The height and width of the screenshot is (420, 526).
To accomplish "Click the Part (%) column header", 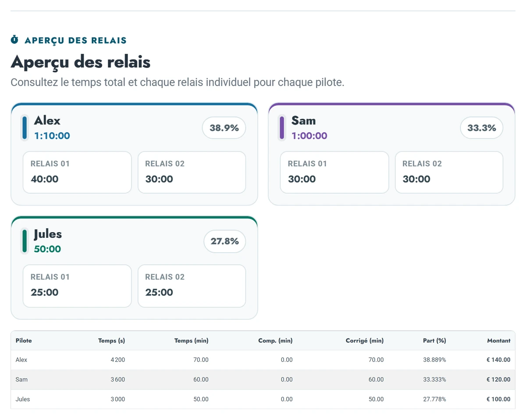I will coord(434,340).
